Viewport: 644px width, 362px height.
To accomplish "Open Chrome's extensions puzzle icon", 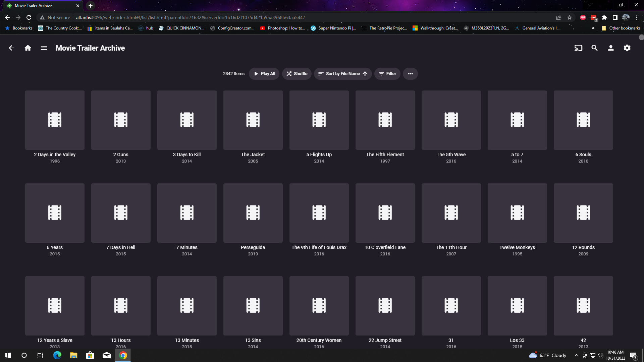I will [605, 17].
